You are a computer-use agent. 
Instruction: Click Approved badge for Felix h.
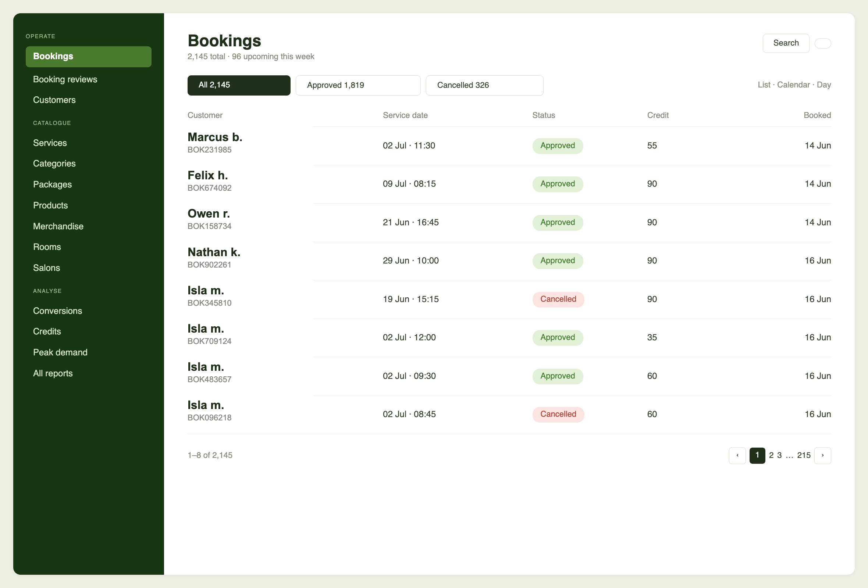click(558, 184)
